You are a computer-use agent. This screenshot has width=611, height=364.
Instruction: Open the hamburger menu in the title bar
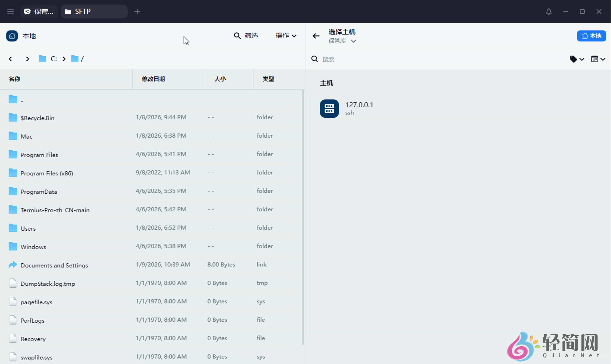tap(10, 11)
